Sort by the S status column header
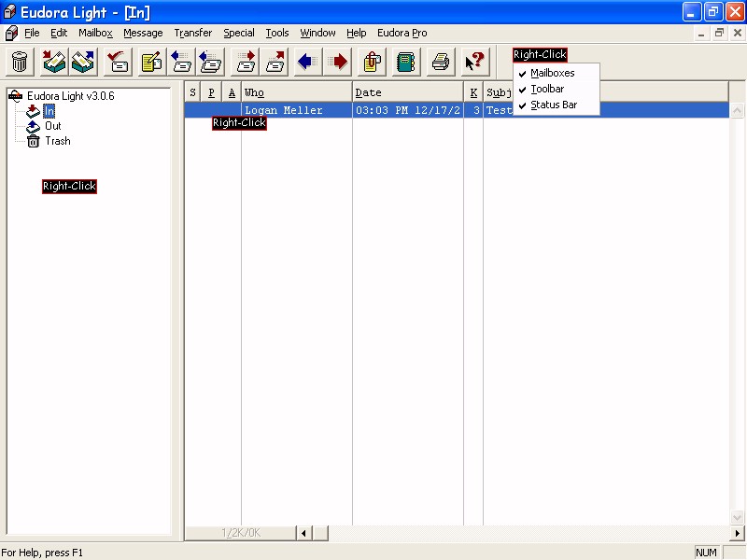This screenshot has height=560, width=747. pyautogui.click(x=192, y=91)
